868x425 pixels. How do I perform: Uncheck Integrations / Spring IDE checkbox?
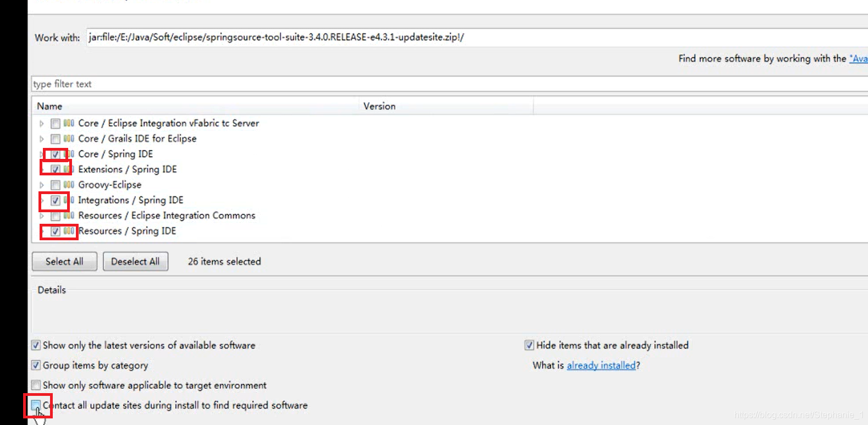[x=56, y=201]
